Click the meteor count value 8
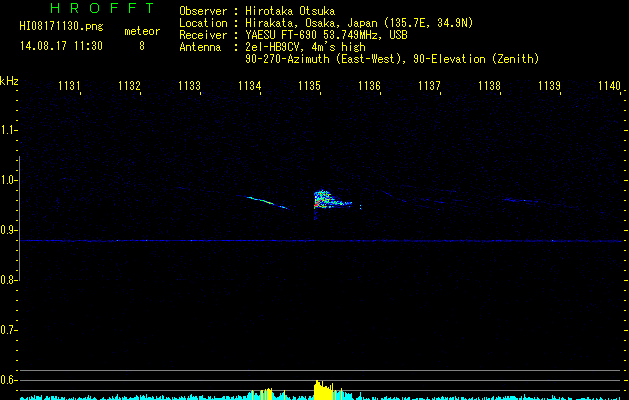629x400 pixels. [142, 46]
